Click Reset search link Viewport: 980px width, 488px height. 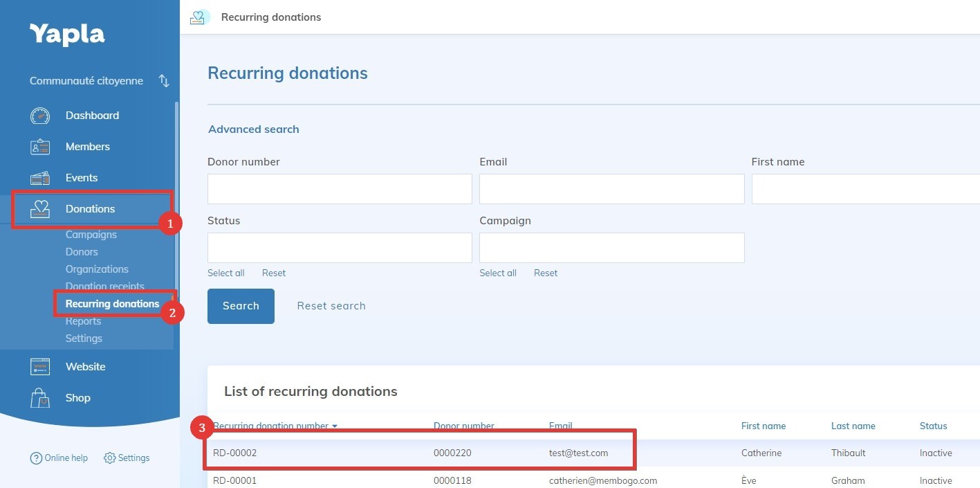(x=331, y=306)
